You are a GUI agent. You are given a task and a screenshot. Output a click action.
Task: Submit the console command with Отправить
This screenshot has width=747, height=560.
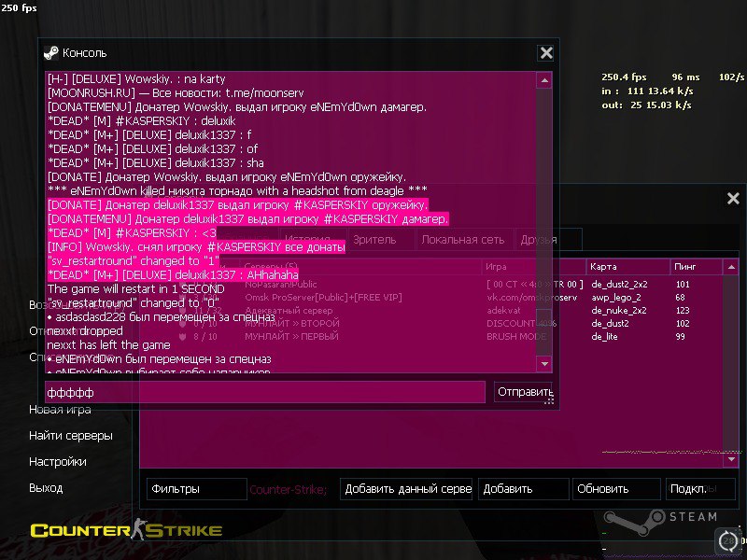pyautogui.click(x=523, y=392)
